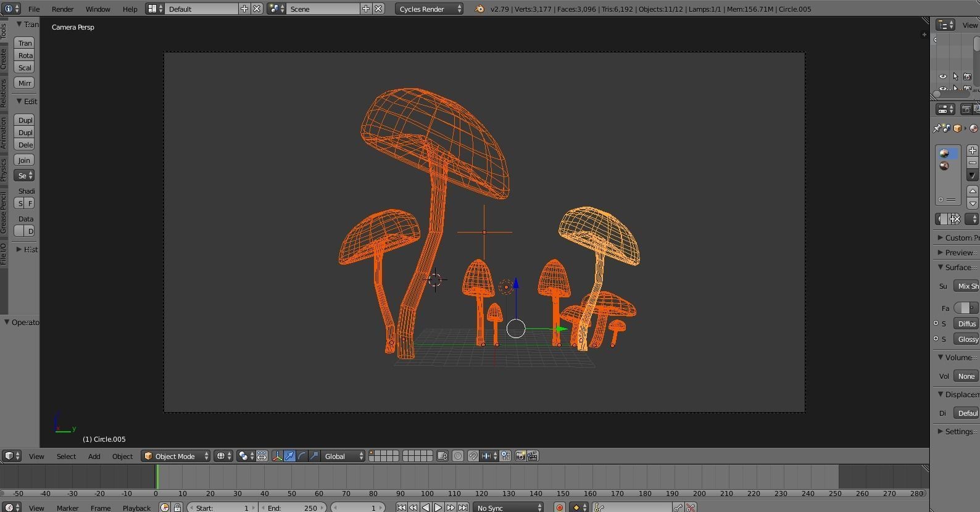Delete the Default screen layout
Screen dimensions: 980x512
click(x=257, y=9)
